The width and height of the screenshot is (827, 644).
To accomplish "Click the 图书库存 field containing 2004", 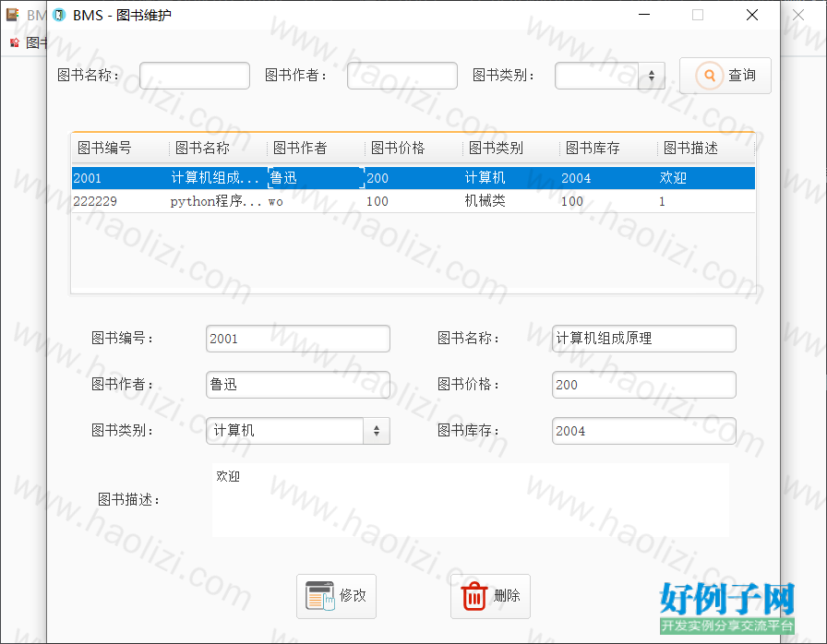I will [x=644, y=431].
